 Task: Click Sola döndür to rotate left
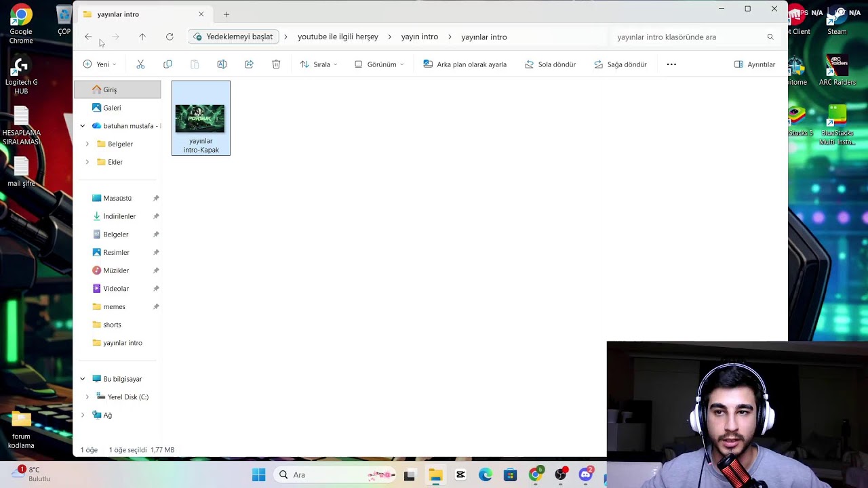pyautogui.click(x=550, y=64)
